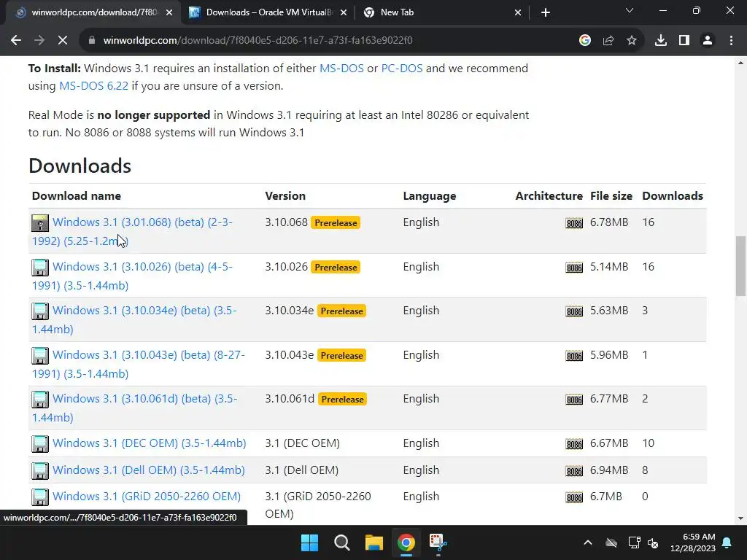Open the MS-DOS link
This screenshot has width=747, height=560.
point(341,68)
